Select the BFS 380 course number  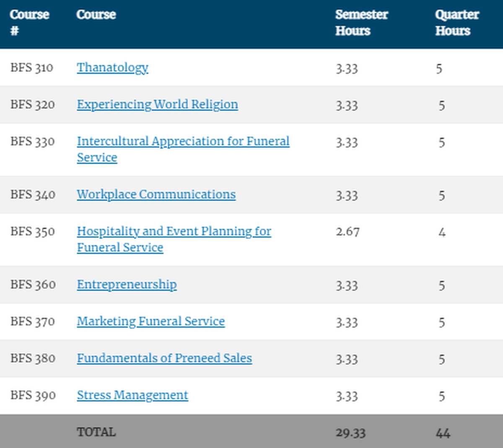(x=33, y=358)
